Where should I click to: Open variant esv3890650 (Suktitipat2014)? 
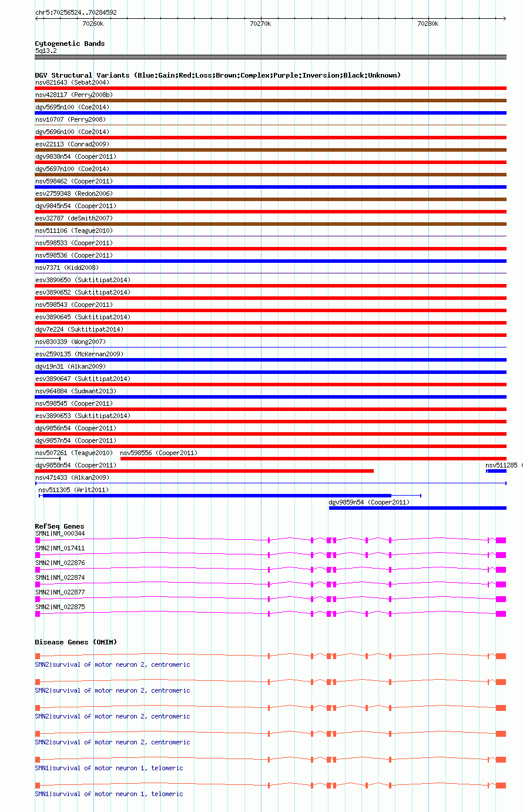click(x=83, y=280)
